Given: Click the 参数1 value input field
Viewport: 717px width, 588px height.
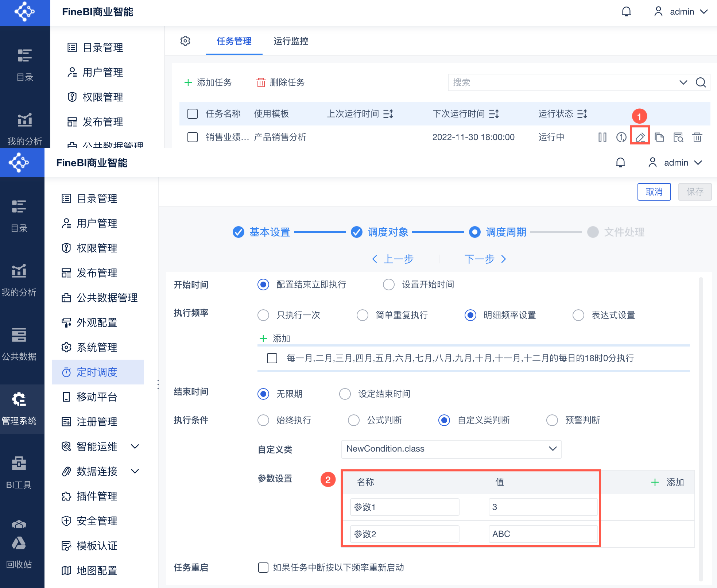Looking at the screenshot, I should click(542, 507).
